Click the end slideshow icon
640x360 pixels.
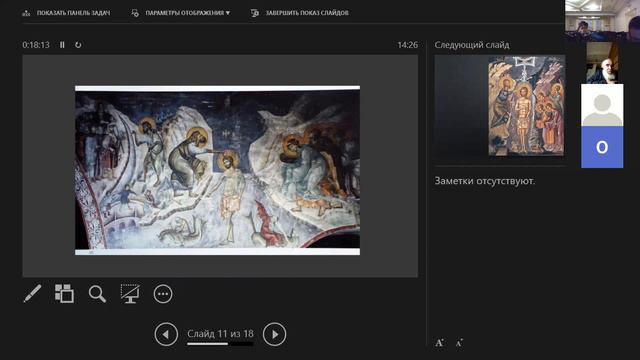255,13
